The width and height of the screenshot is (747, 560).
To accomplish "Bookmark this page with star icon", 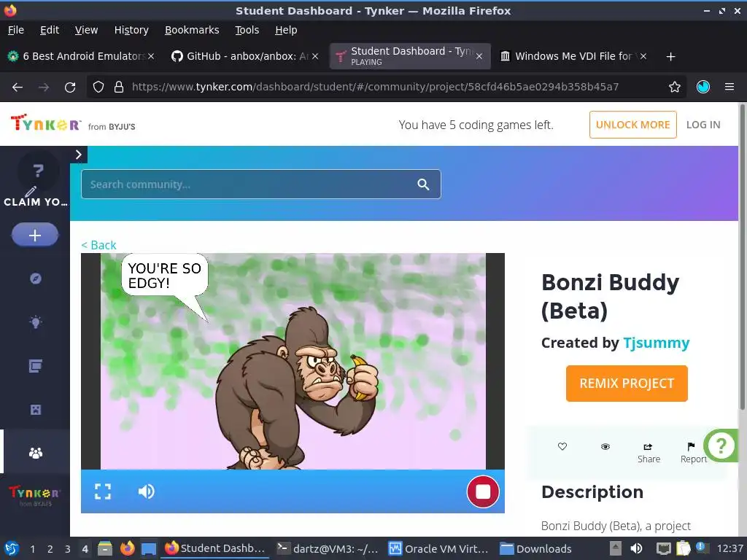I will point(674,87).
